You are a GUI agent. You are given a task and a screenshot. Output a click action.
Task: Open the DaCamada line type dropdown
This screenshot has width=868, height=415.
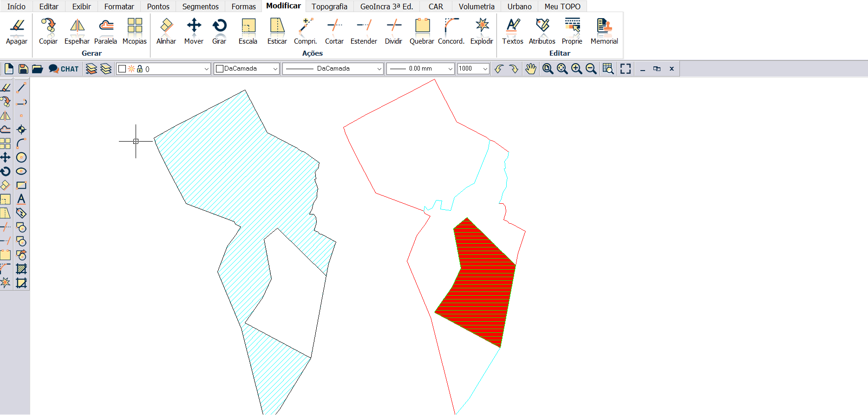click(379, 69)
